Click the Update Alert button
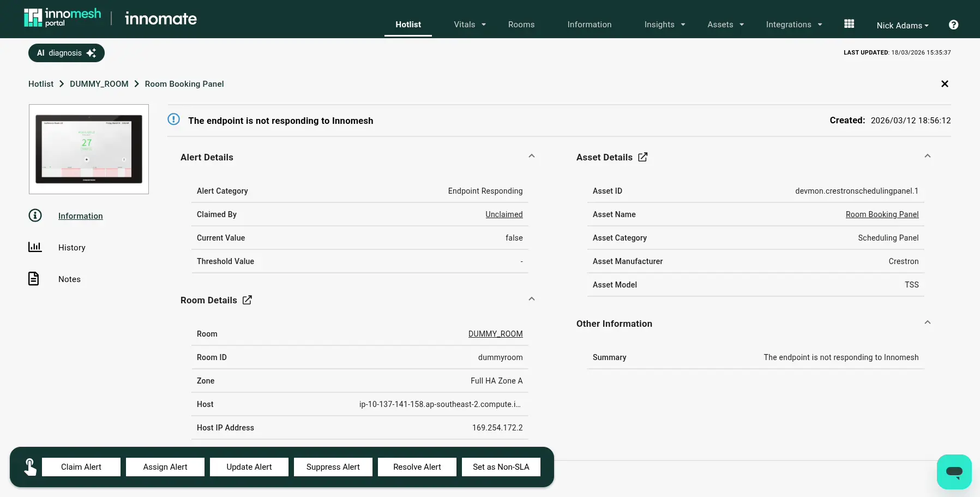 click(x=249, y=467)
